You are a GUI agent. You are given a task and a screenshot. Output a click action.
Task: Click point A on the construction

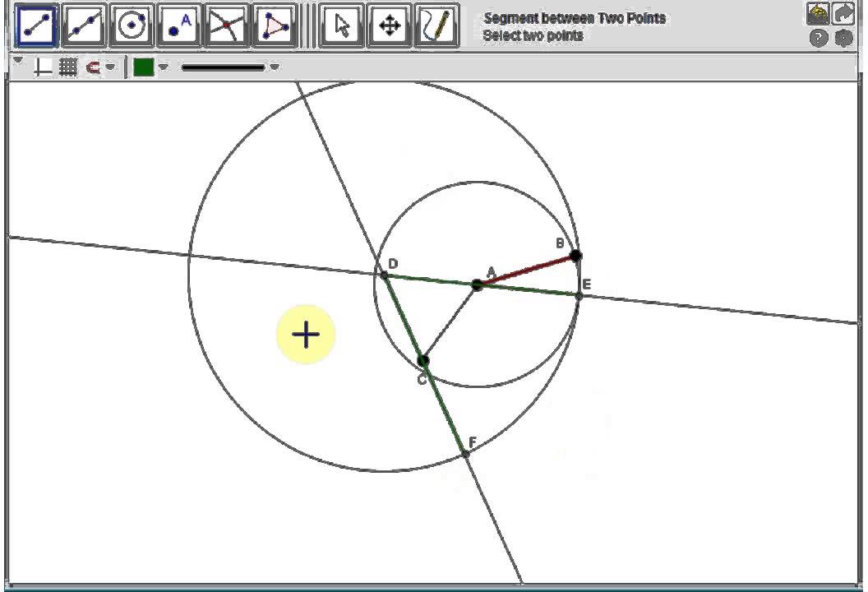click(477, 284)
